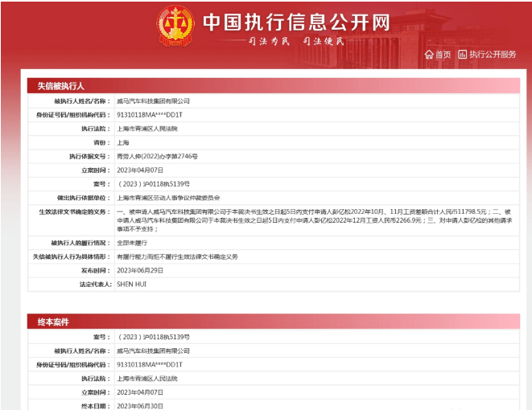Click the 发布时间 value 2023年06月29日
The height and width of the screenshot is (410, 532).
[140, 270]
